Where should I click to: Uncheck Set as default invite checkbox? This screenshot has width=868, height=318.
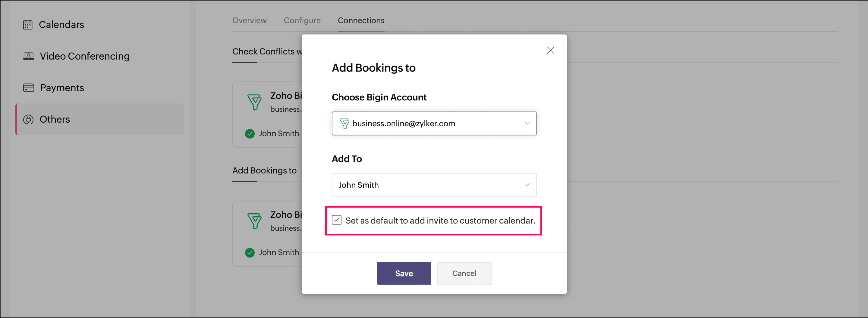tap(336, 220)
